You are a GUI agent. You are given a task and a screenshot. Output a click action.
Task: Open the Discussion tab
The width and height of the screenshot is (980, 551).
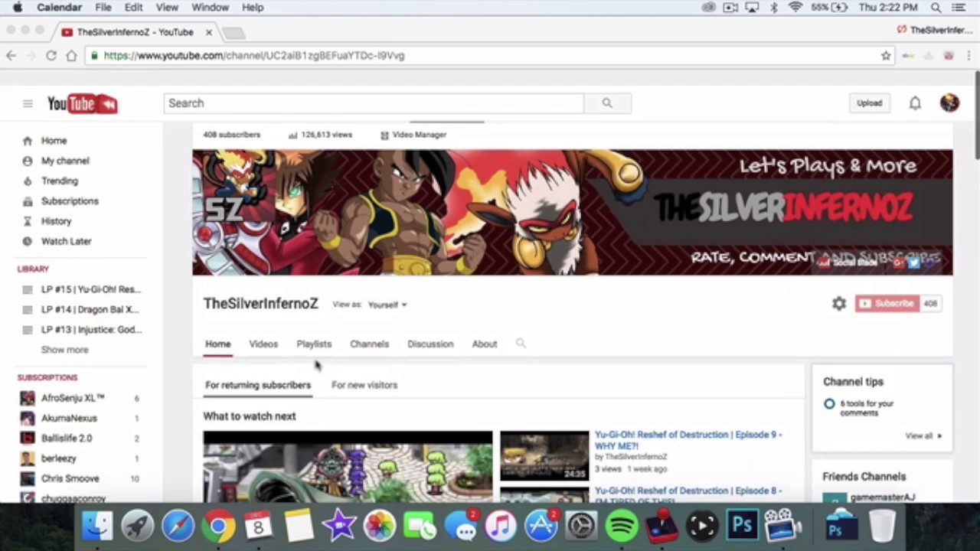[430, 344]
